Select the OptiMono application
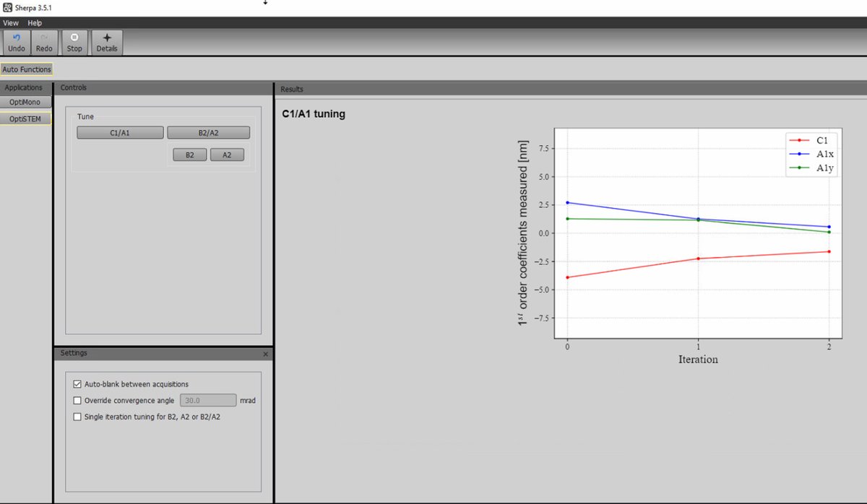The height and width of the screenshot is (504, 867). 25,103
